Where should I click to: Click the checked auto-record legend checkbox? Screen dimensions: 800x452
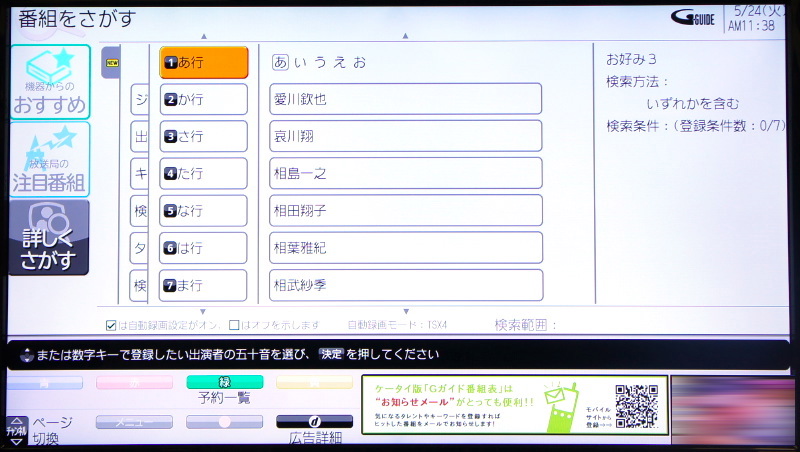point(111,325)
